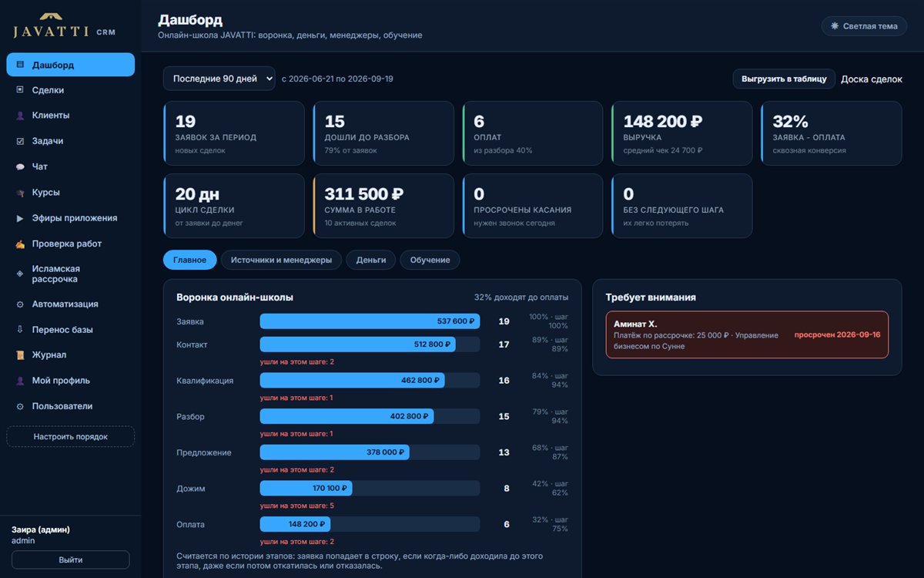Click the Сумма в работе card
Screen dimensions: 924x578
(x=383, y=206)
